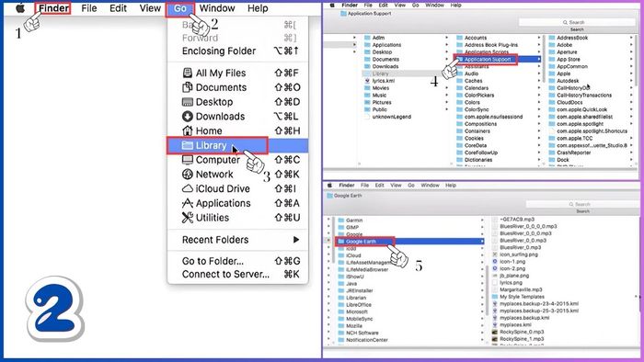Select the 'Dictionaries' folder row
The width and height of the screenshot is (644, 362).
coord(478,160)
